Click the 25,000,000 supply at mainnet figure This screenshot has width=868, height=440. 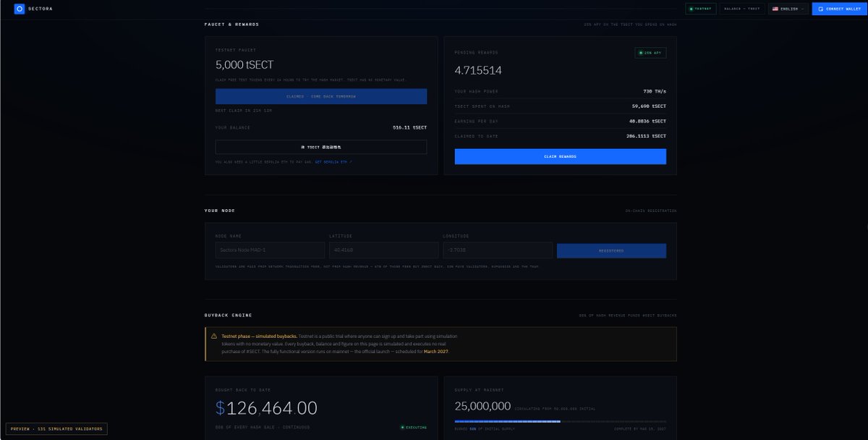[483, 406]
